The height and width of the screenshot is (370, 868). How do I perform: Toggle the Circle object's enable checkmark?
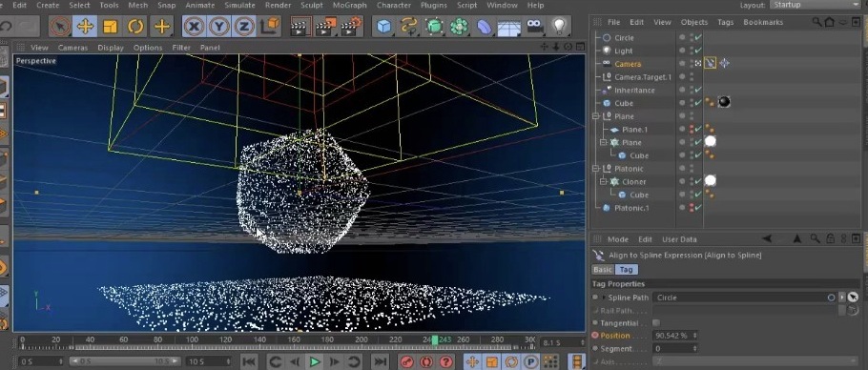698,37
